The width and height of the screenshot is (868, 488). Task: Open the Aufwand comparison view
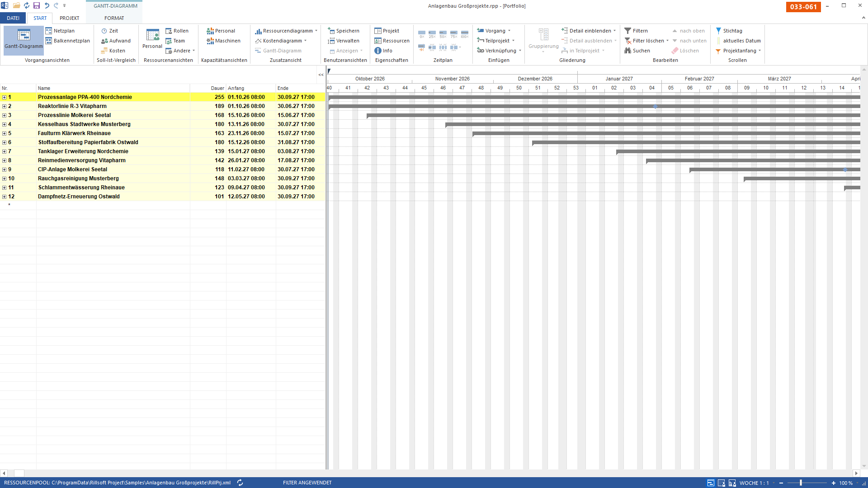pos(116,41)
